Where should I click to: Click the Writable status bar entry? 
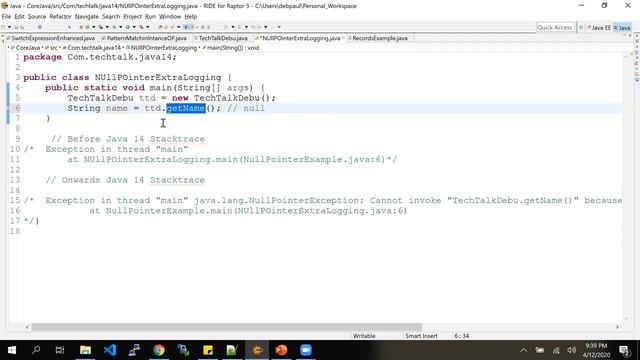click(364, 336)
